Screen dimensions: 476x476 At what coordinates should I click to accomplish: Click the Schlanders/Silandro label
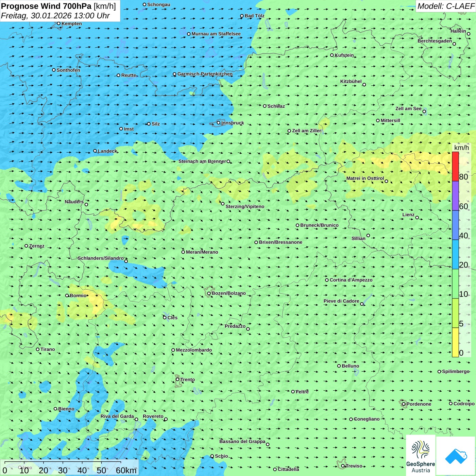click(101, 258)
